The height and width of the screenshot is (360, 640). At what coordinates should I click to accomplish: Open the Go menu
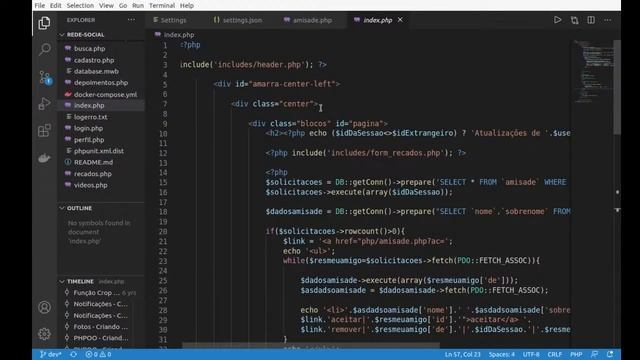(123, 5)
